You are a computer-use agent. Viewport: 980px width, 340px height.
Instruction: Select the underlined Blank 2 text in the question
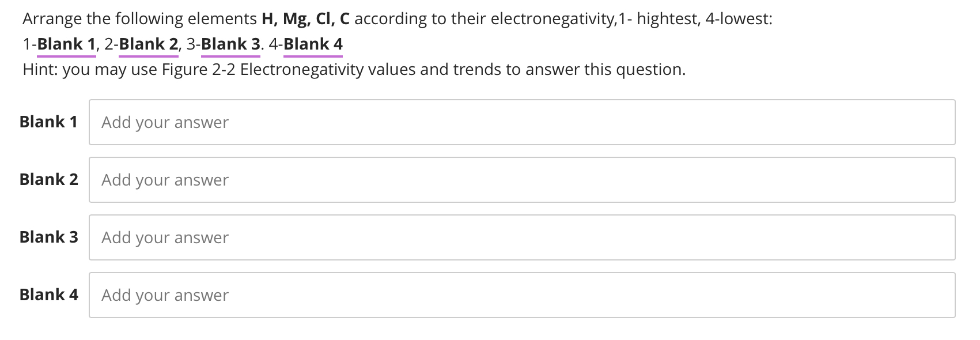coord(148,43)
